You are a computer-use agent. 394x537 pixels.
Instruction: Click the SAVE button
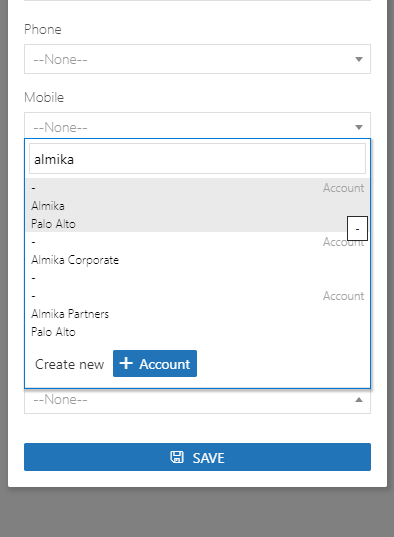[x=197, y=457]
